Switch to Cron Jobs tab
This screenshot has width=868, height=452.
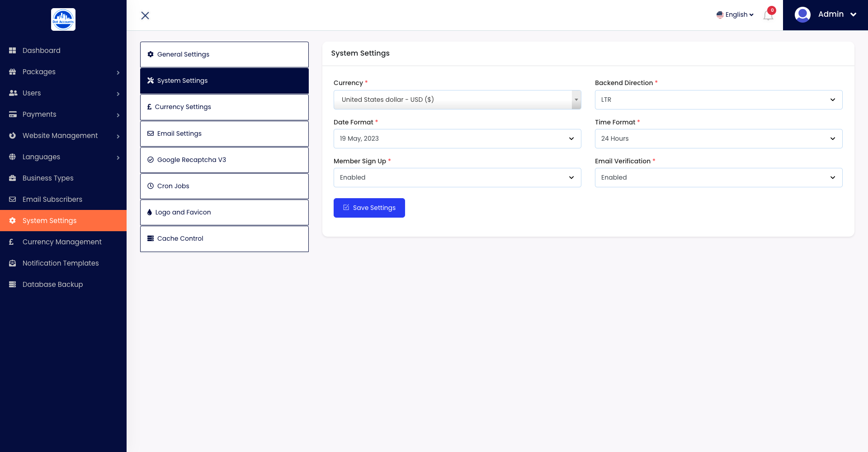coord(224,186)
